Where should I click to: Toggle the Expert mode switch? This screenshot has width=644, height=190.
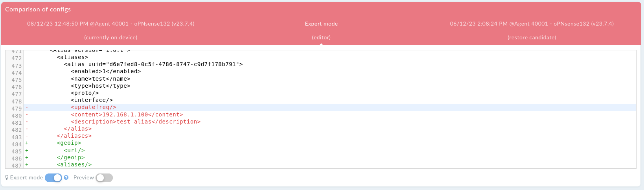pos(53,178)
